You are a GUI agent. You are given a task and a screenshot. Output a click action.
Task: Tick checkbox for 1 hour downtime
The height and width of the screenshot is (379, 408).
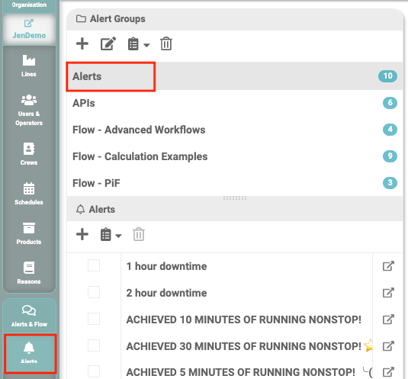pos(94,266)
